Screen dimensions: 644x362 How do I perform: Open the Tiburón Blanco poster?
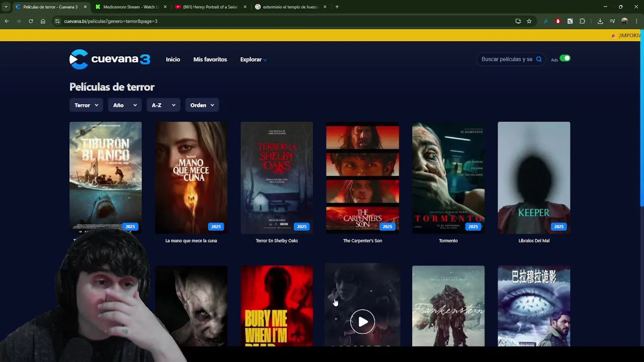click(106, 177)
